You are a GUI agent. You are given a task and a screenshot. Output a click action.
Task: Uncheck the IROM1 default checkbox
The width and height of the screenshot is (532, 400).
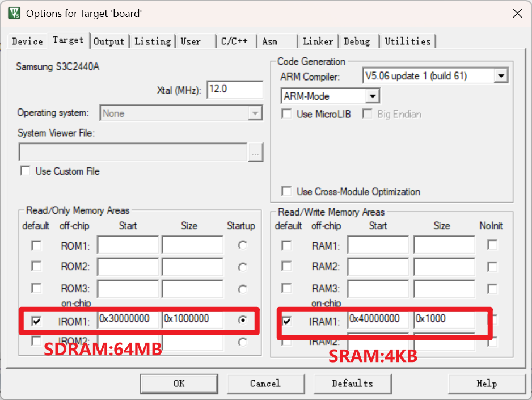coord(36,321)
